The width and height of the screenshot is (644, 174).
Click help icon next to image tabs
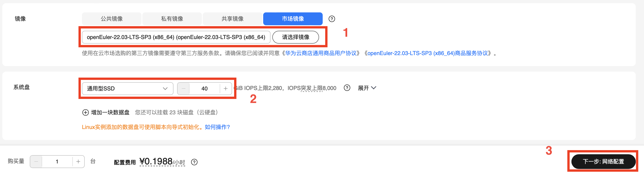click(x=332, y=19)
